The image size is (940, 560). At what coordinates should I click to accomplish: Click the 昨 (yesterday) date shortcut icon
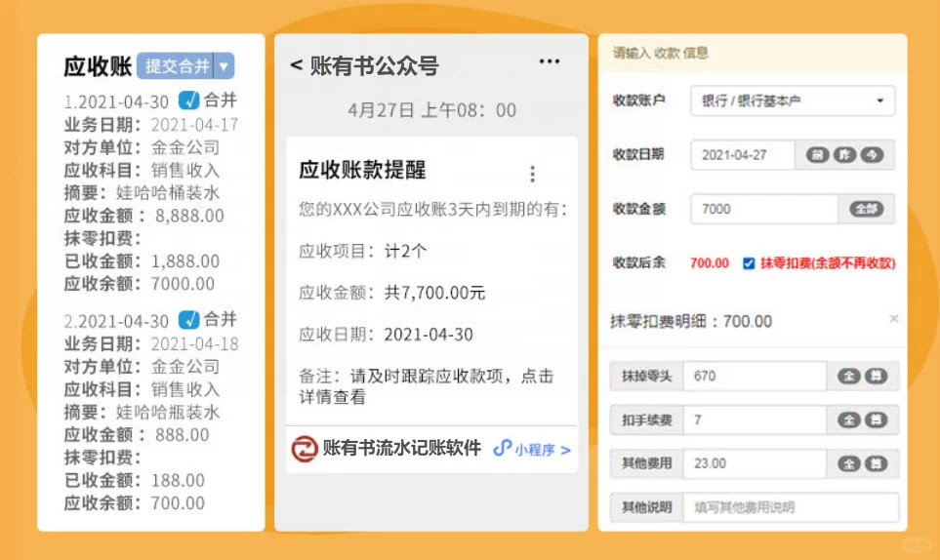coord(844,155)
